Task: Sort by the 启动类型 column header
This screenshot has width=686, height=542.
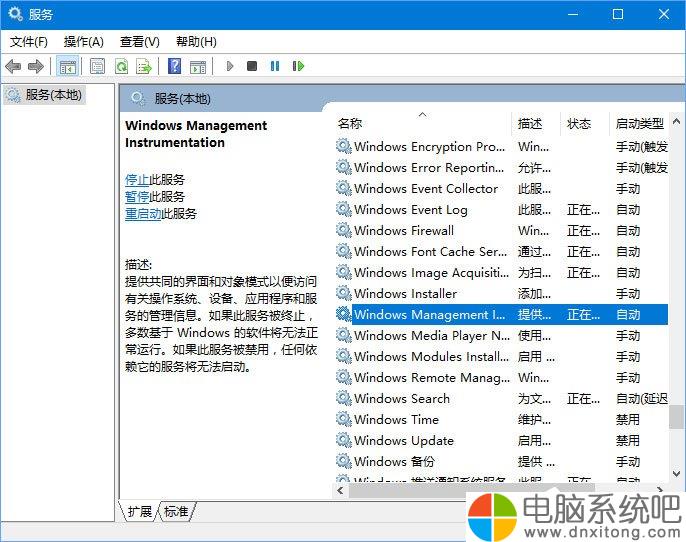Action: [x=639, y=124]
